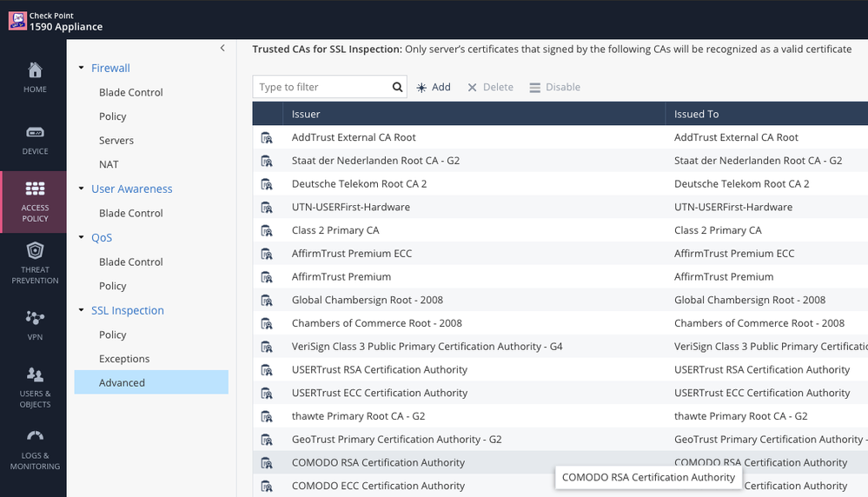Click certificate icon for COMODO RSA Certification Authority
The width and height of the screenshot is (868, 497).
267,463
